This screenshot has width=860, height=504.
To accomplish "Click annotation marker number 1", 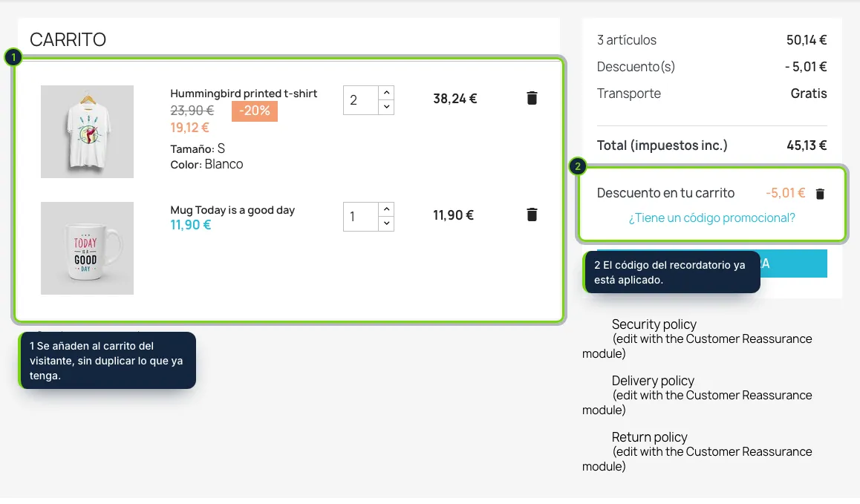I will coord(13,57).
